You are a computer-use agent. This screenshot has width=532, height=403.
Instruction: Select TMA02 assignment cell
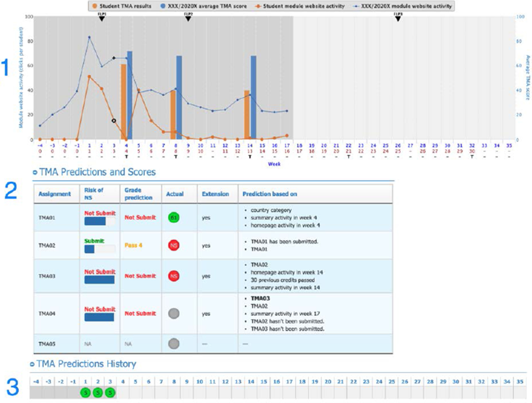click(56, 245)
